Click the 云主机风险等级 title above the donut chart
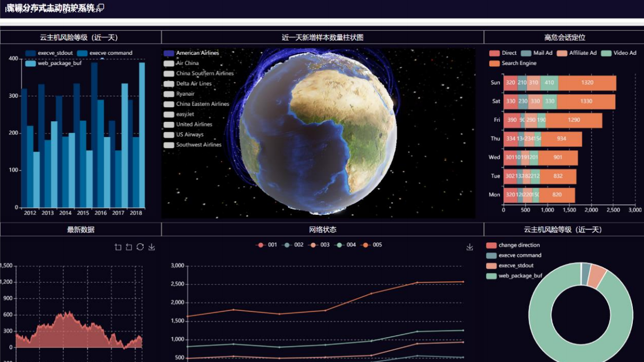Viewport: 644px width, 362px height. tap(563, 230)
